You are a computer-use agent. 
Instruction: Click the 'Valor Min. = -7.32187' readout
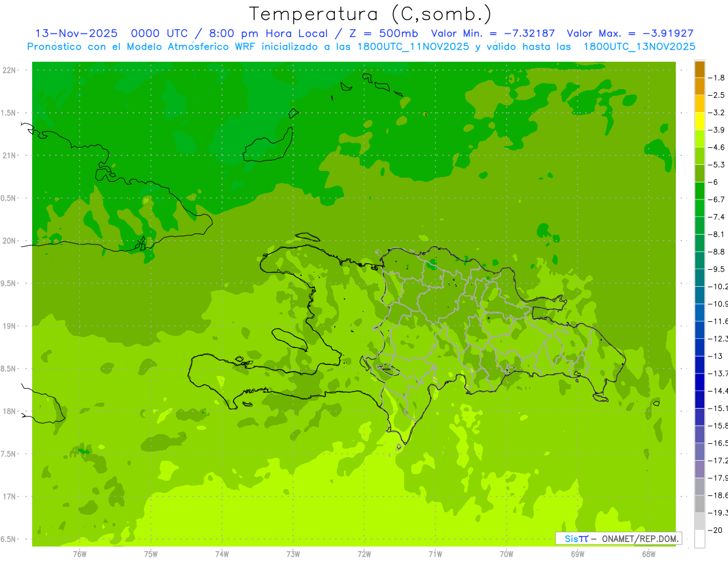click(493, 34)
